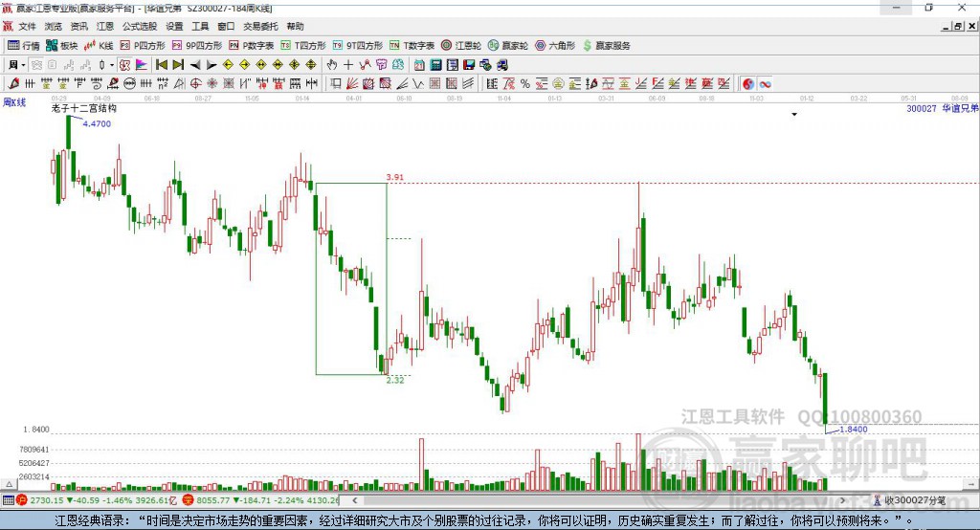Viewport: 980px width, 530px height.
Task: Open the 行情 quotes view
Action: (x=24, y=46)
